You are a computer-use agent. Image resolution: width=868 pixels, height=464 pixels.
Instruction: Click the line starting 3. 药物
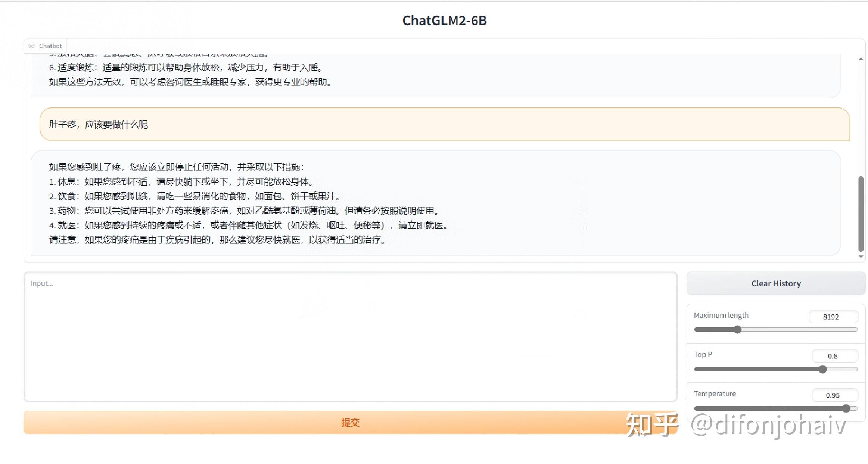245,211
